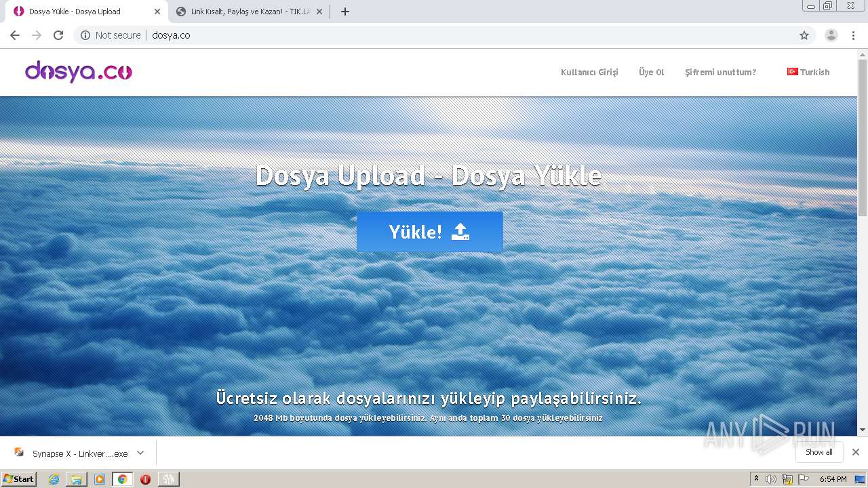Screen dimensions: 868x488
Task: Open the Chrome profile avatar
Action: 831,35
